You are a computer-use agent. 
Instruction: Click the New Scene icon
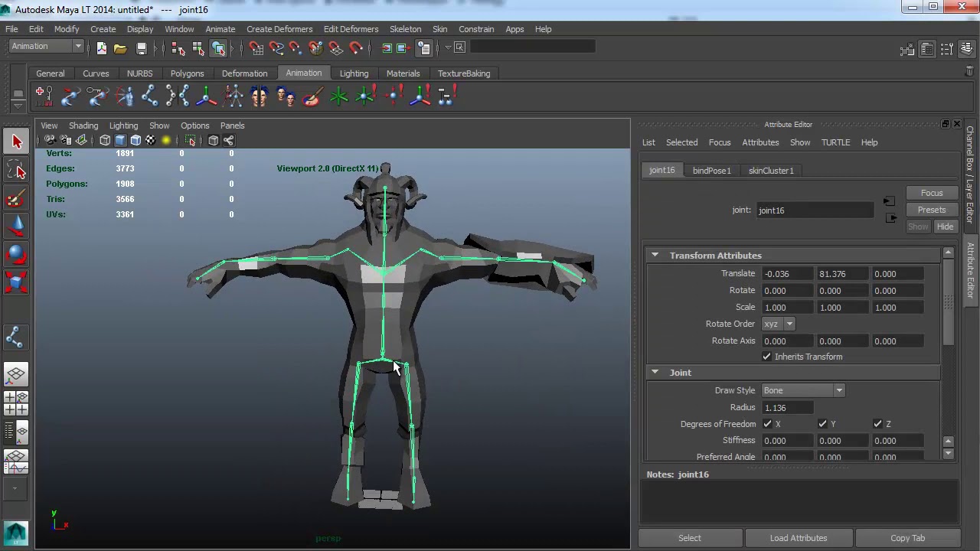pyautogui.click(x=101, y=47)
